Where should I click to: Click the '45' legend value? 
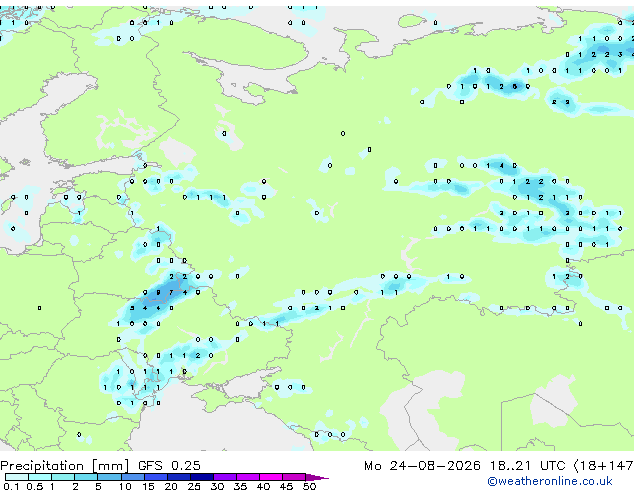click(x=286, y=486)
